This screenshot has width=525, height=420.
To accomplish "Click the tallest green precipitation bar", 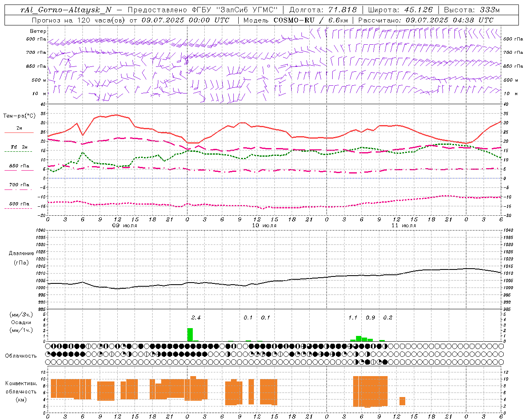I will point(190,335).
